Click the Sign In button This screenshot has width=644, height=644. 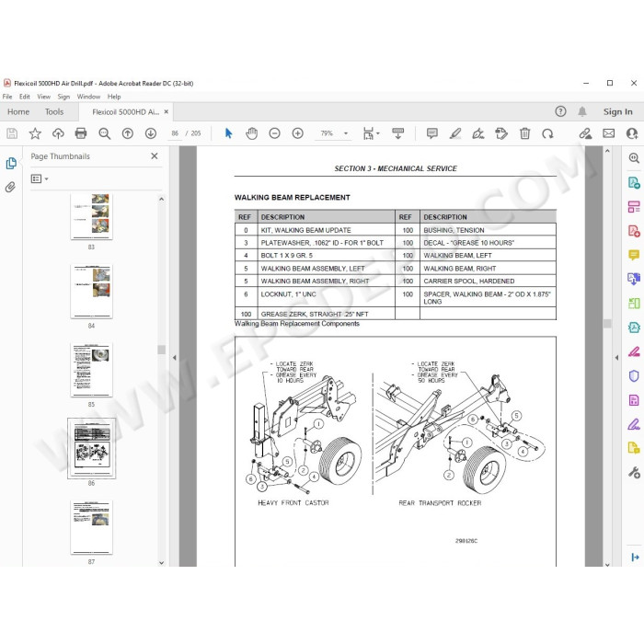pos(617,111)
